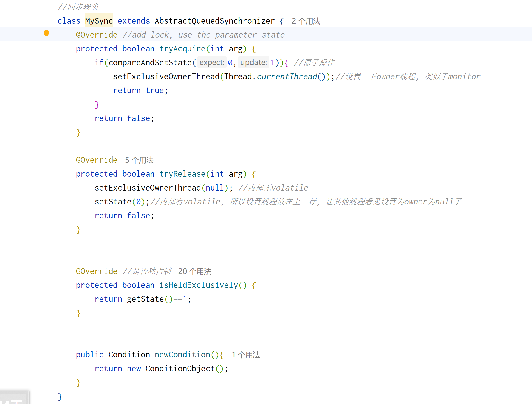Click the highlighted MySync class name
The image size is (532, 404).
point(99,21)
